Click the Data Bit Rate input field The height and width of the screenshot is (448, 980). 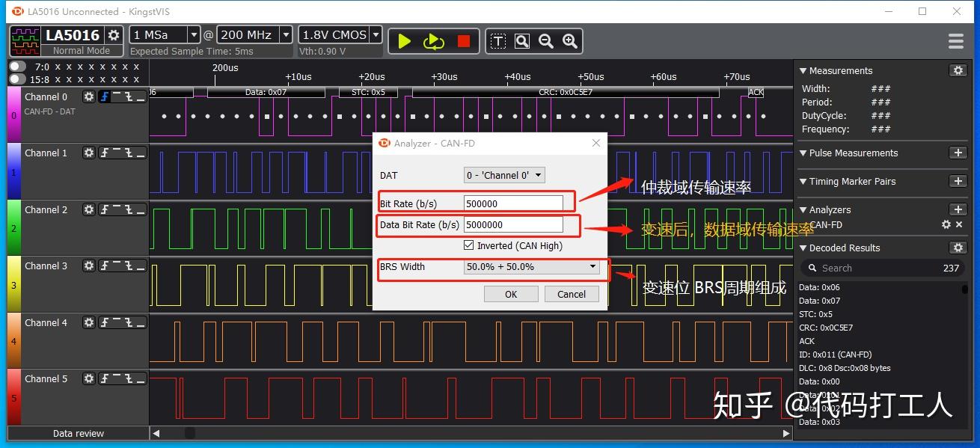(513, 224)
